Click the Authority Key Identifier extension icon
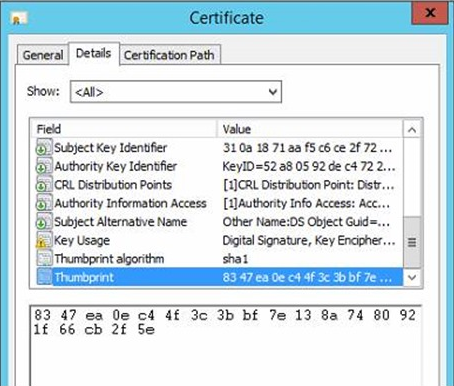This screenshot has height=386, width=454. pos(44,166)
